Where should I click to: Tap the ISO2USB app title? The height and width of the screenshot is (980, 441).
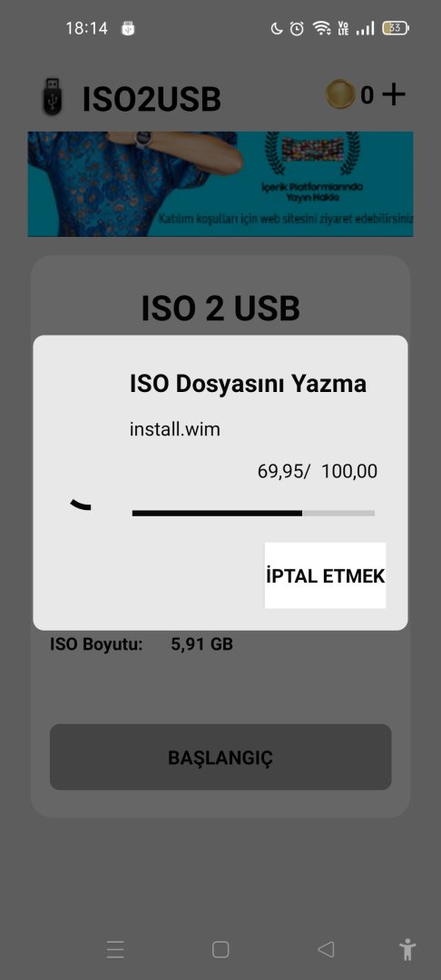152,100
